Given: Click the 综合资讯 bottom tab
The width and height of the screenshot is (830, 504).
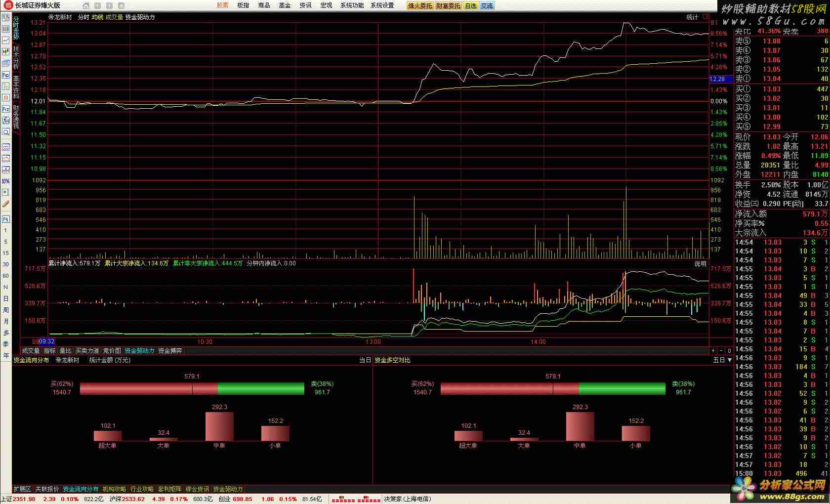Looking at the screenshot, I should coord(197,489).
